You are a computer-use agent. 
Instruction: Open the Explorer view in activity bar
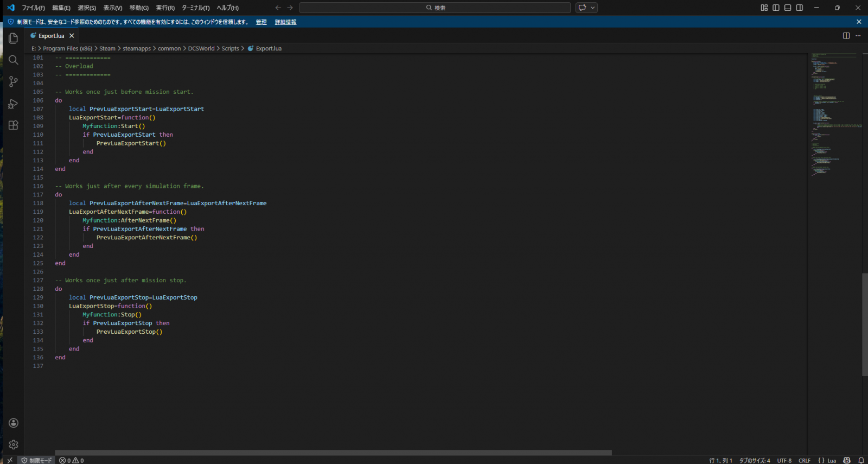pos(14,38)
